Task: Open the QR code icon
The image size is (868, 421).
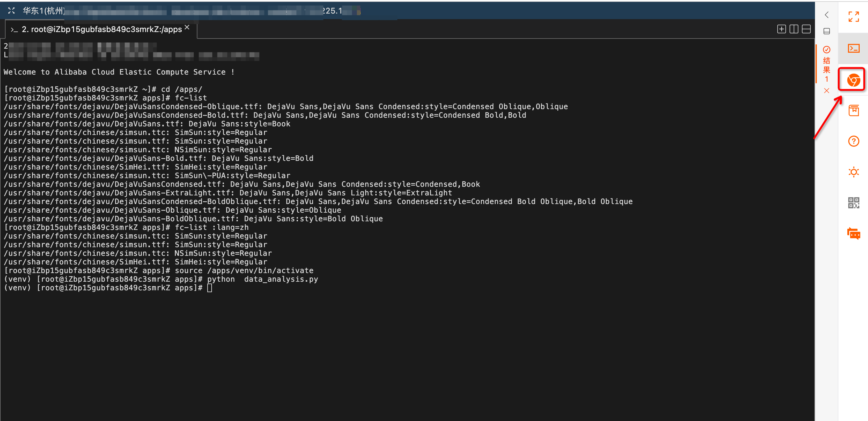Action: [853, 203]
